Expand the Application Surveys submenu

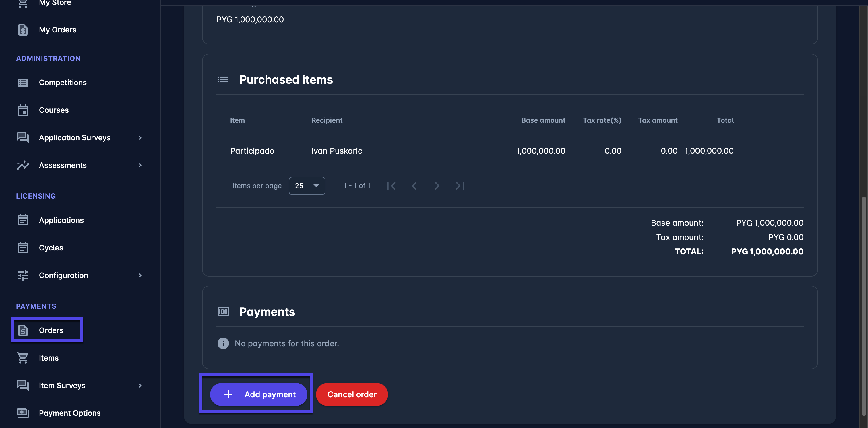click(140, 137)
